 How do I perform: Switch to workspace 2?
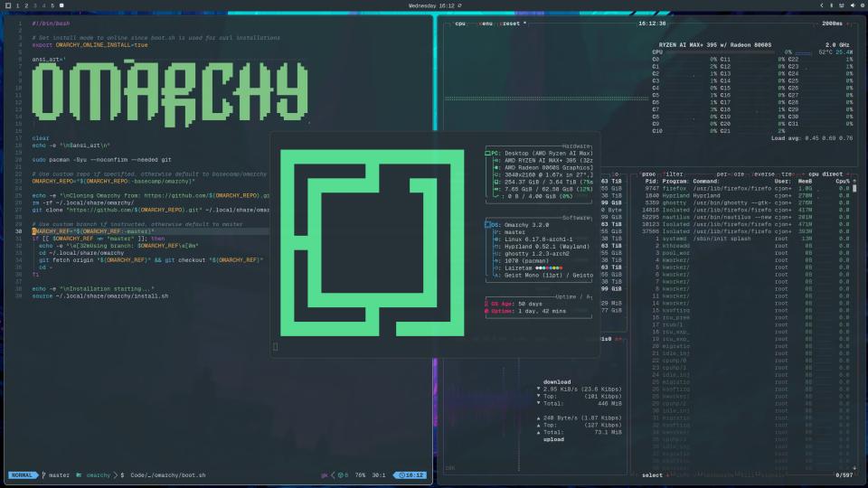[x=27, y=5]
